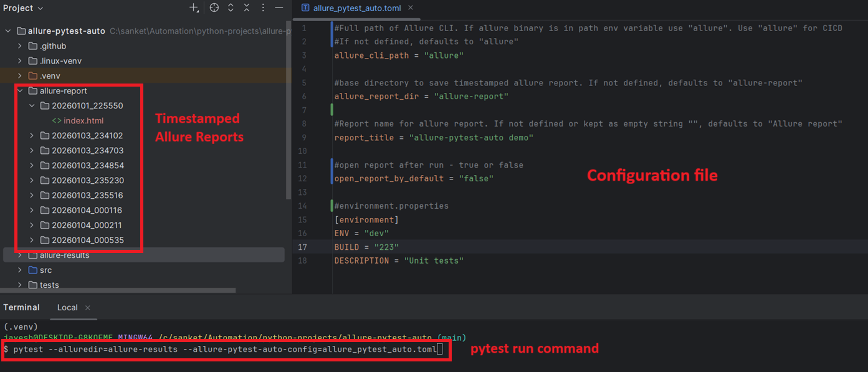This screenshot has width=868, height=372.
Task: Click line 3 'allure_cli_path = "allure"'
Action: click(x=399, y=55)
